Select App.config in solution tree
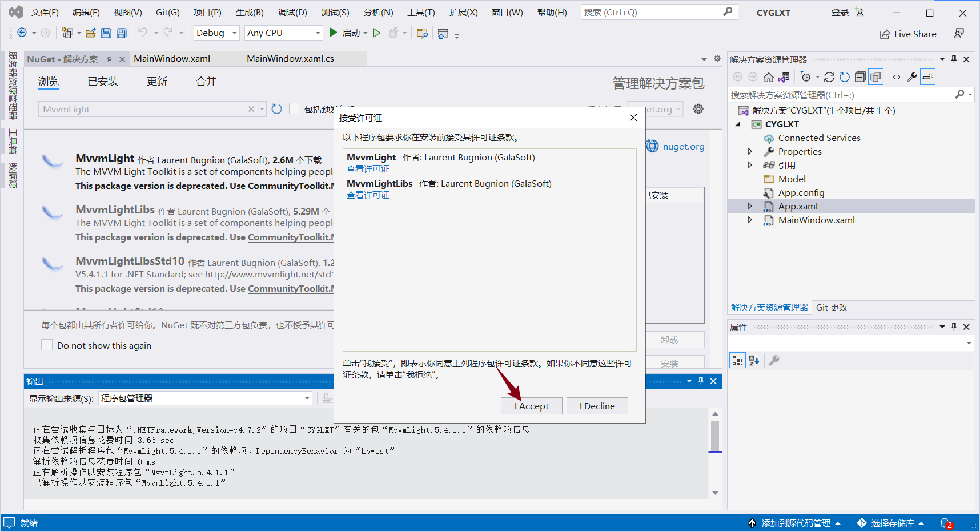 [x=801, y=192]
